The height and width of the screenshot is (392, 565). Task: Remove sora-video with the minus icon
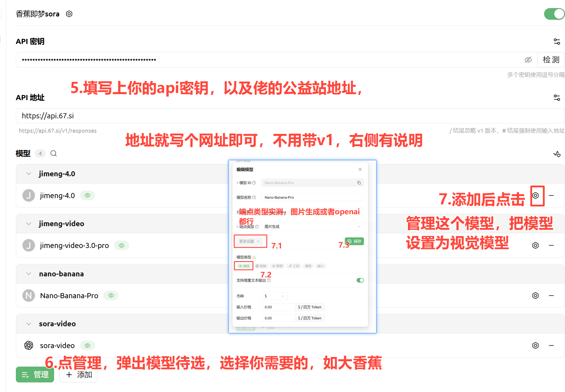pos(551,345)
